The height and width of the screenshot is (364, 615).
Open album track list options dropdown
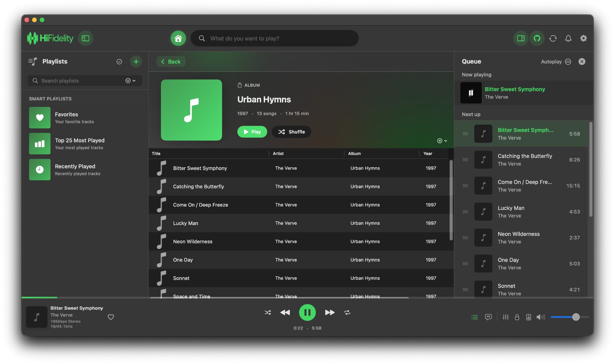click(x=442, y=141)
